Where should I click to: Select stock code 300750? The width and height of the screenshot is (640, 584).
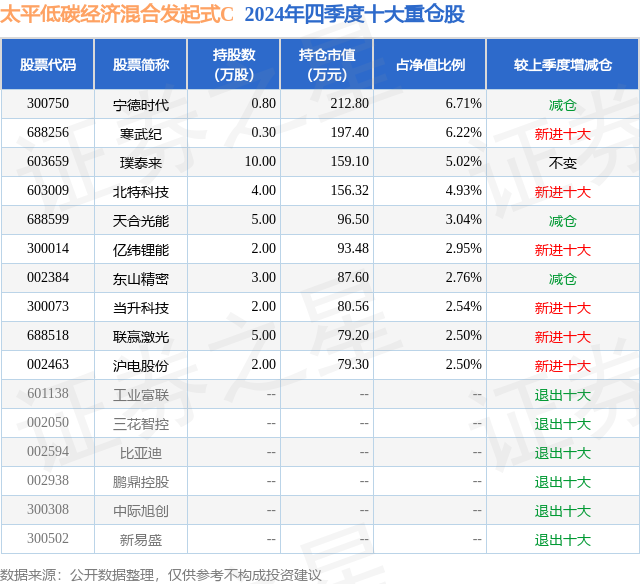48,103
